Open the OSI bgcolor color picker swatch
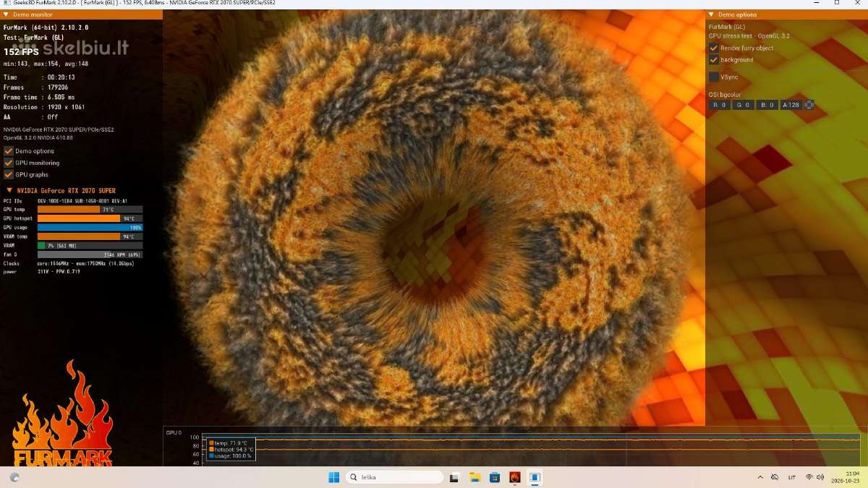This screenshot has width=868, height=488. point(809,105)
